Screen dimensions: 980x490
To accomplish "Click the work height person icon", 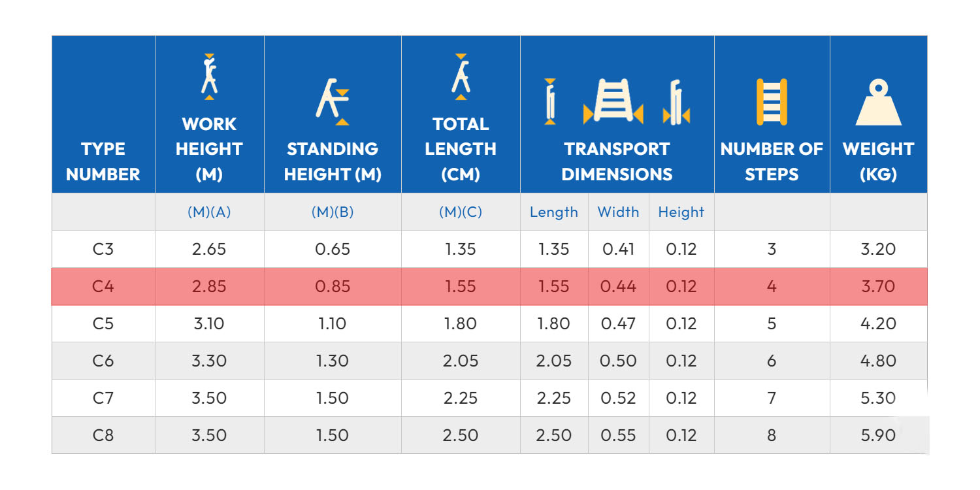I will tap(209, 76).
